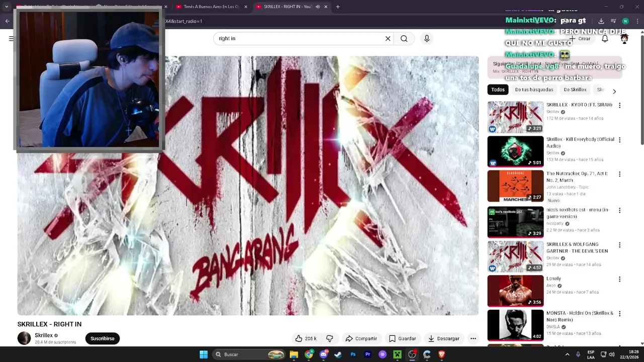Open The Nutcracker March thumbnail
The width and height of the screenshot is (644, 362).
coord(515,186)
